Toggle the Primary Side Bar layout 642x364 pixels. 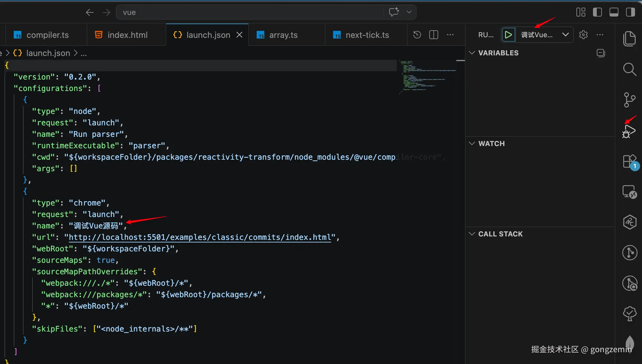click(597, 12)
